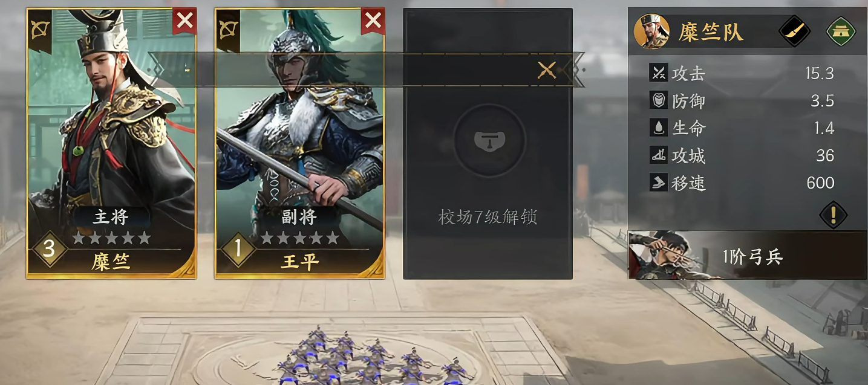Click the 糜竺 avatar in team panel

pyautogui.click(x=651, y=31)
